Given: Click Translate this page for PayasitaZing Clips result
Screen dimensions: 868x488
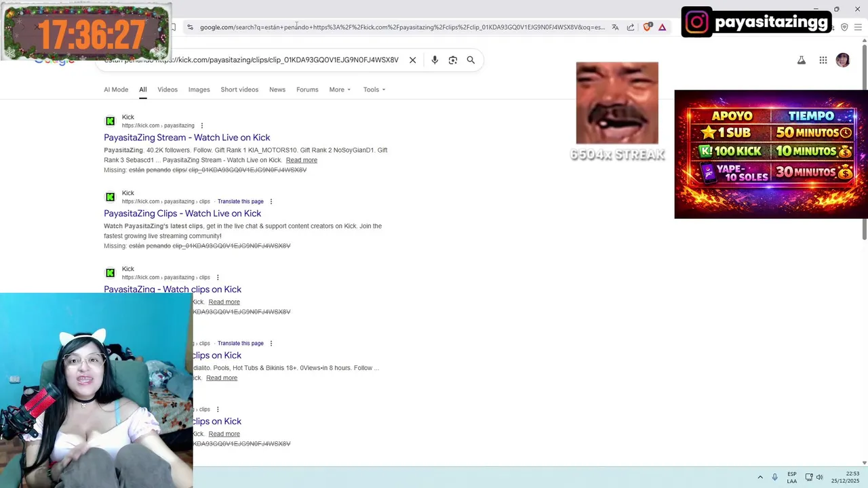Looking at the screenshot, I should pos(241,201).
